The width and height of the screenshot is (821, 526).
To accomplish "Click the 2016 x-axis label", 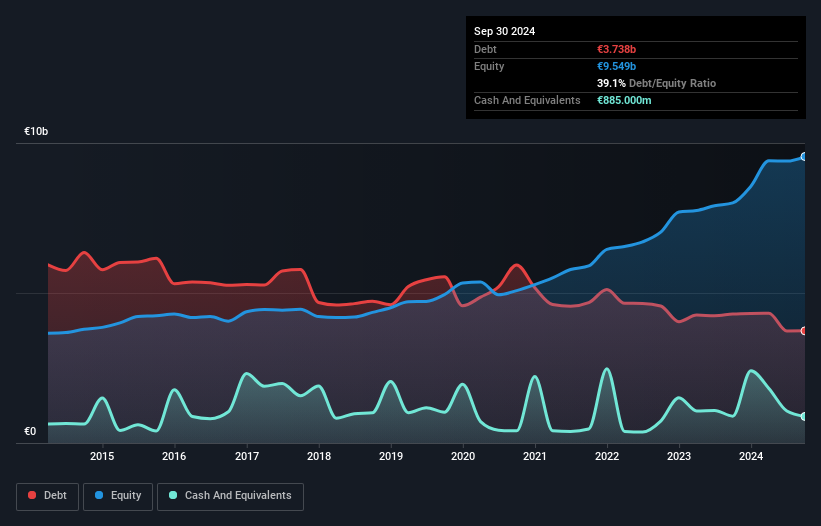I will 174,456.
